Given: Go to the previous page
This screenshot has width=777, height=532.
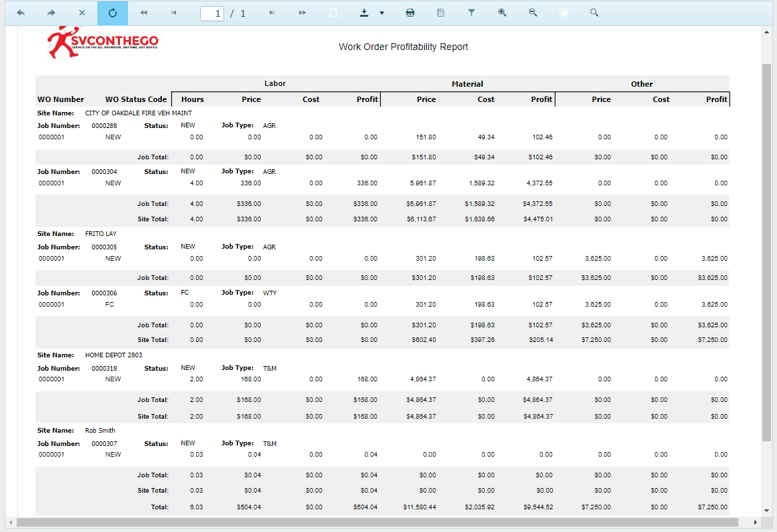Looking at the screenshot, I should click(x=174, y=13).
